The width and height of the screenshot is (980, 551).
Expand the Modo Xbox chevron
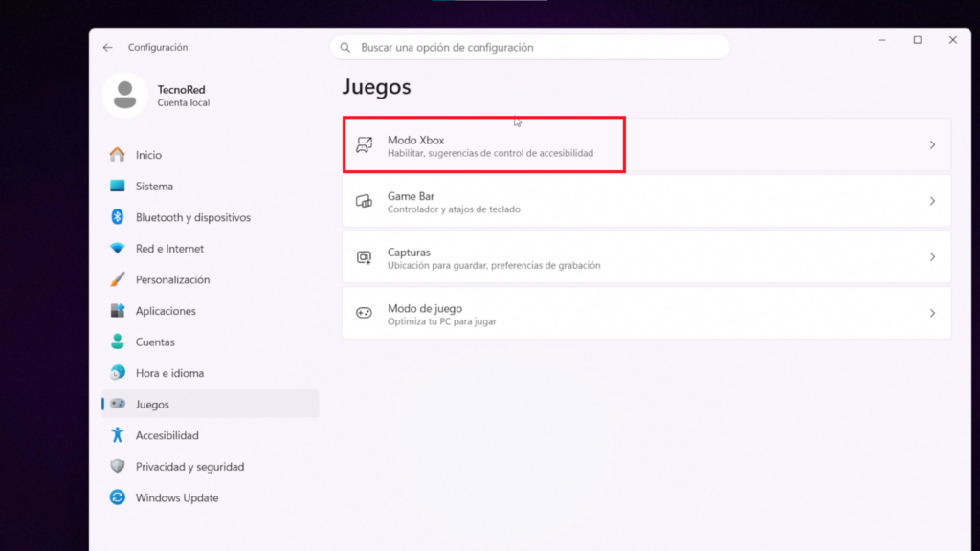932,145
